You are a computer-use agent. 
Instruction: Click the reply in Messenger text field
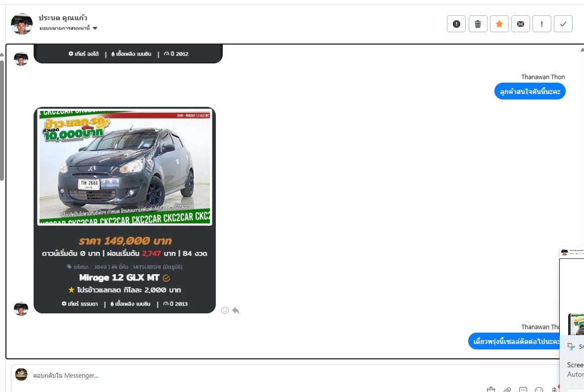[247, 375]
